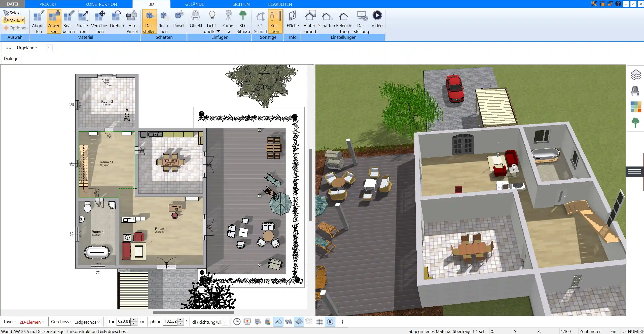Click the camera robot icon in bottom toolbar
This screenshot has width=644, height=334.
coord(258,322)
